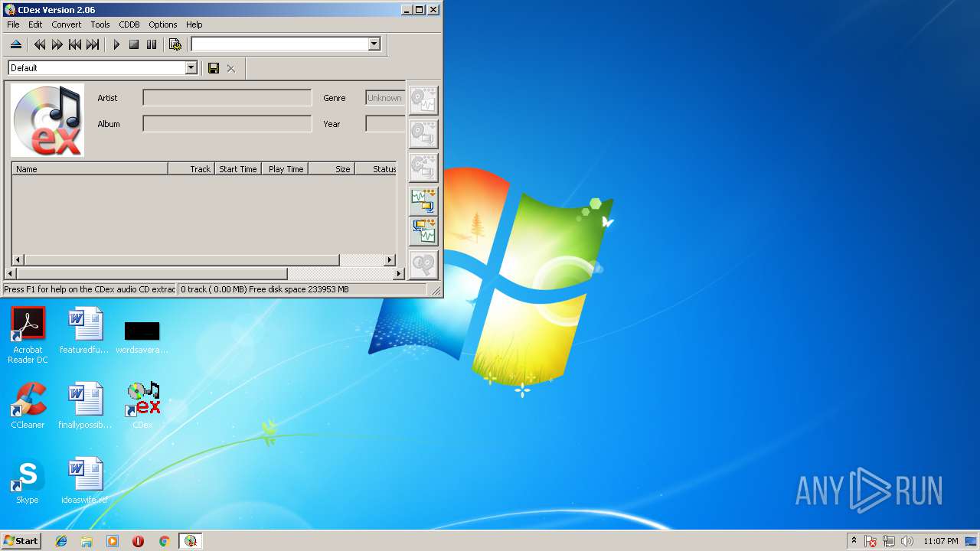This screenshot has width=980, height=551.
Task: Click the Extract CD tracks to WAV icon
Action: pyautogui.click(x=423, y=100)
